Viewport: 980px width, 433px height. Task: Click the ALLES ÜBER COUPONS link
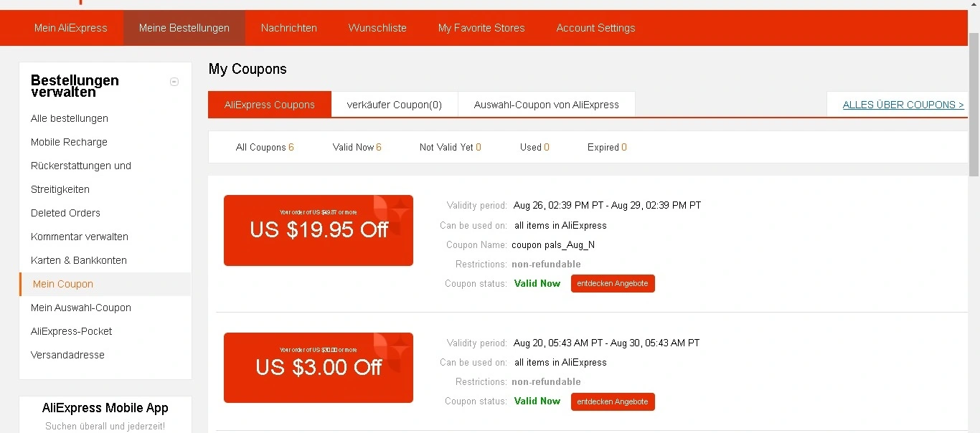(x=903, y=105)
